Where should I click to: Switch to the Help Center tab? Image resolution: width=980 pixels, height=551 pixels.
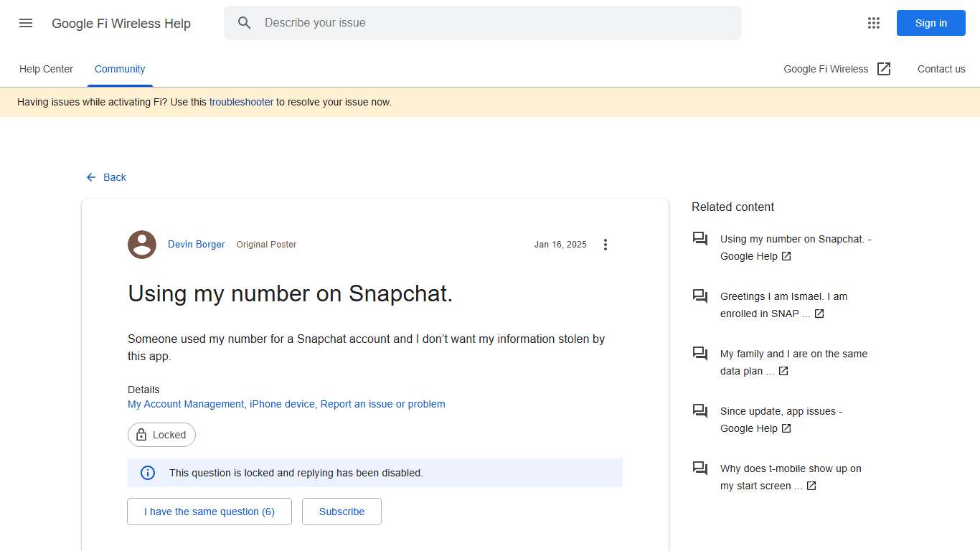tap(46, 69)
